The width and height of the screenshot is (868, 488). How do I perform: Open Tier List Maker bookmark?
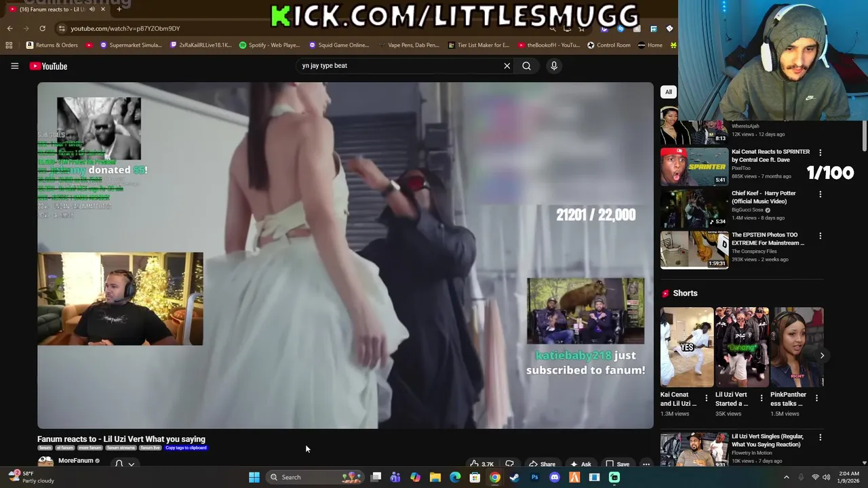pyautogui.click(x=479, y=45)
